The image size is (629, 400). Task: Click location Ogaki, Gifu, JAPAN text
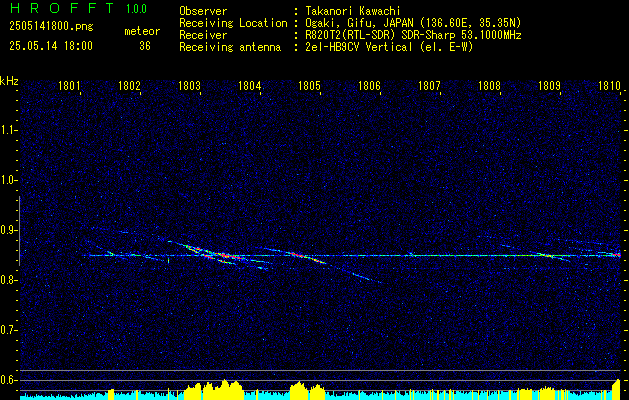[x=413, y=23]
